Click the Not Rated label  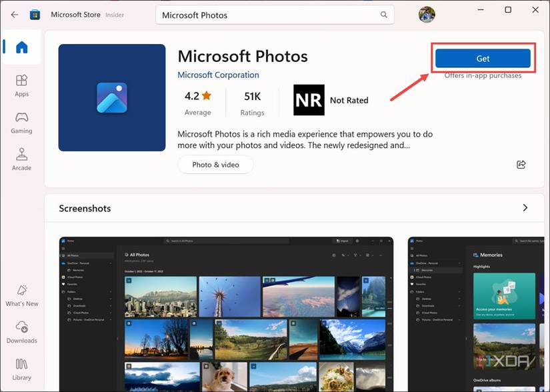pyautogui.click(x=349, y=100)
